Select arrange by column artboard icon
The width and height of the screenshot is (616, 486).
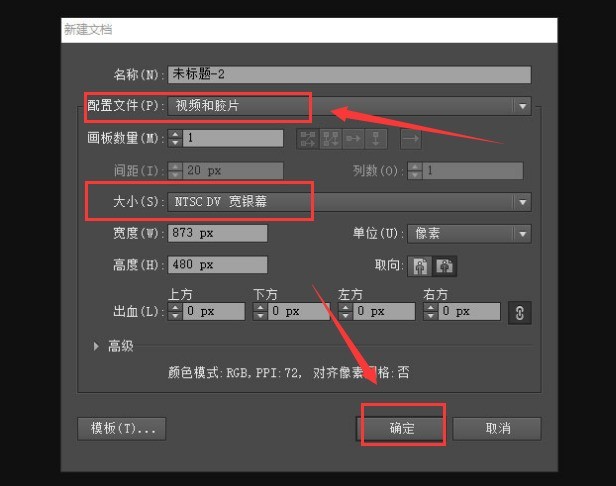click(x=376, y=139)
